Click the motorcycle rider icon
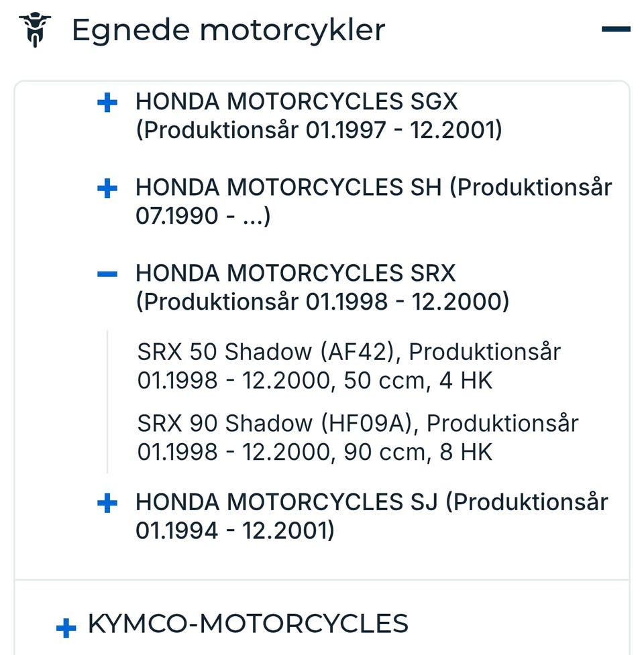 [34, 30]
